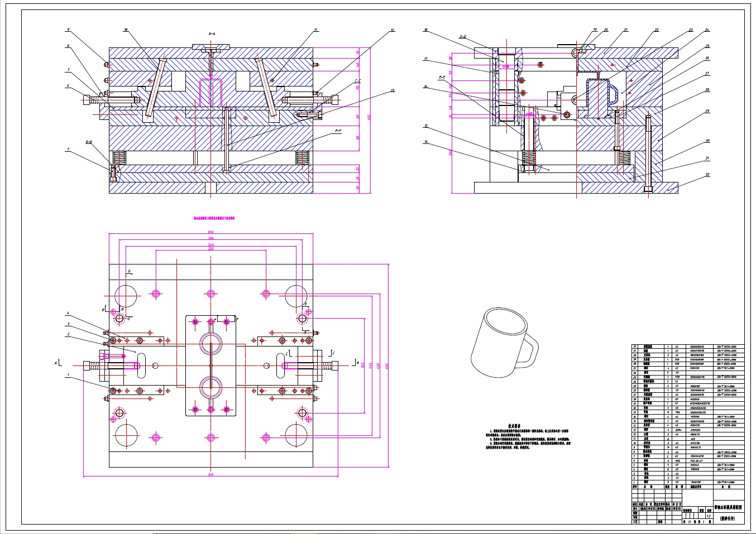756x534 pixels.
Task: Click the section arrow letter A left of plan view
Action: tap(56, 363)
